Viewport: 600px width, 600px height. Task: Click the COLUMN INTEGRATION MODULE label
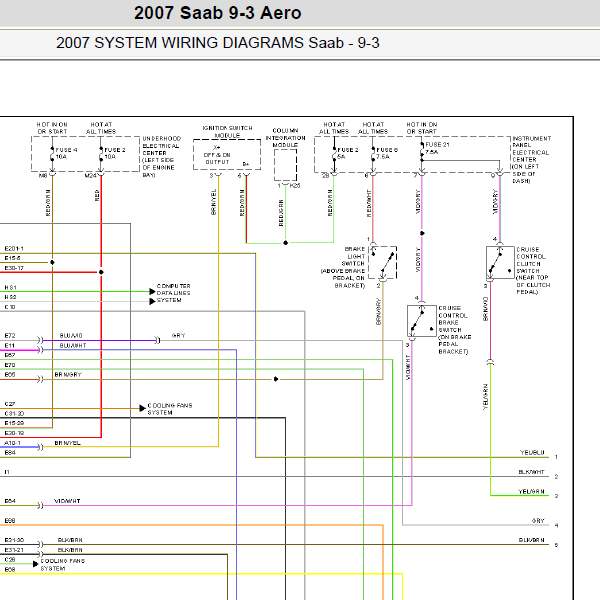pos(285,138)
